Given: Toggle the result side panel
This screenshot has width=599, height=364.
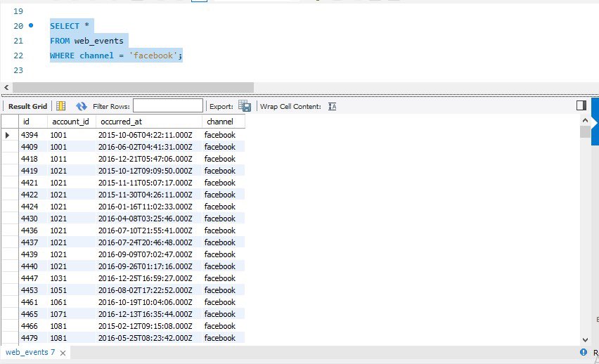Looking at the screenshot, I should [x=581, y=105].
